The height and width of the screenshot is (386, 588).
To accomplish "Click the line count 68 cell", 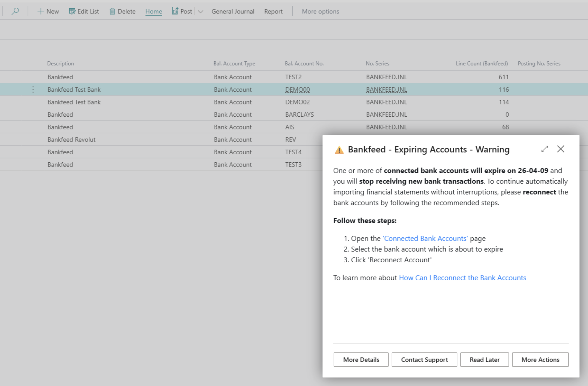I will 505,127.
